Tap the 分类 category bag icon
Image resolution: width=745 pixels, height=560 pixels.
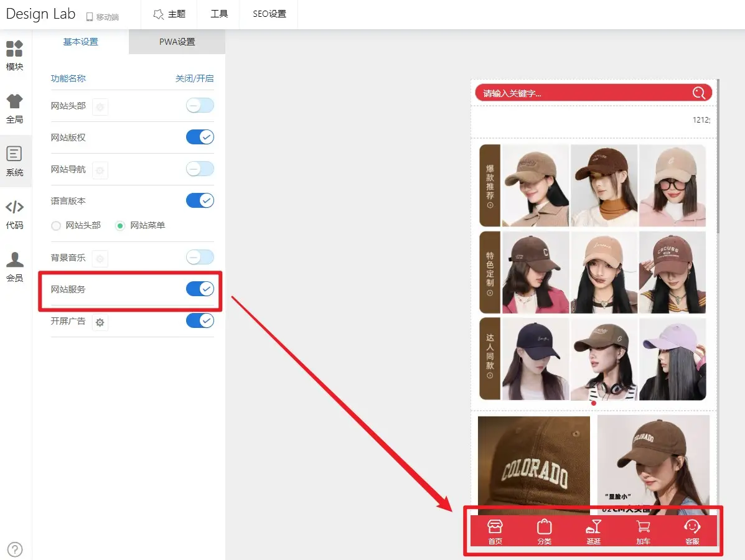tap(544, 532)
